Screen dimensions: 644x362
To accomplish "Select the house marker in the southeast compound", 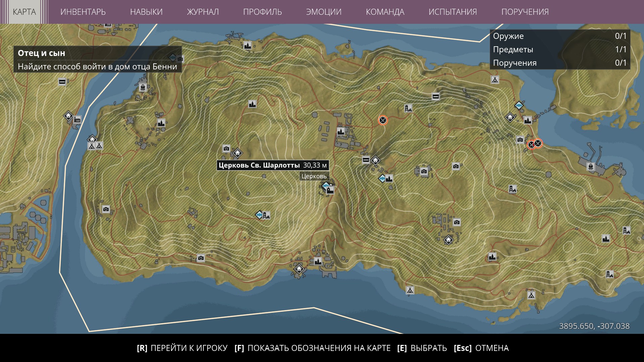I will pos(448,240).
